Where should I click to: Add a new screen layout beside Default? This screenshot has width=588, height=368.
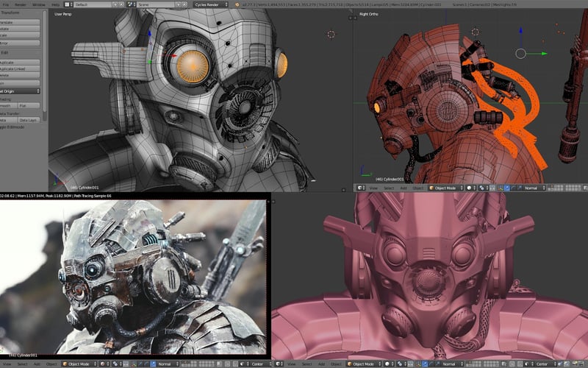[x=115, y=4]
